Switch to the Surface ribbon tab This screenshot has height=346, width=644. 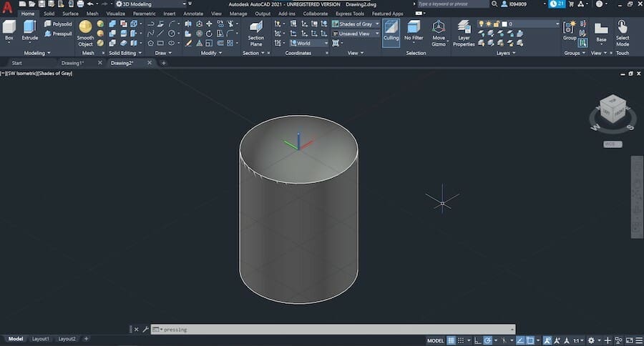70,14
